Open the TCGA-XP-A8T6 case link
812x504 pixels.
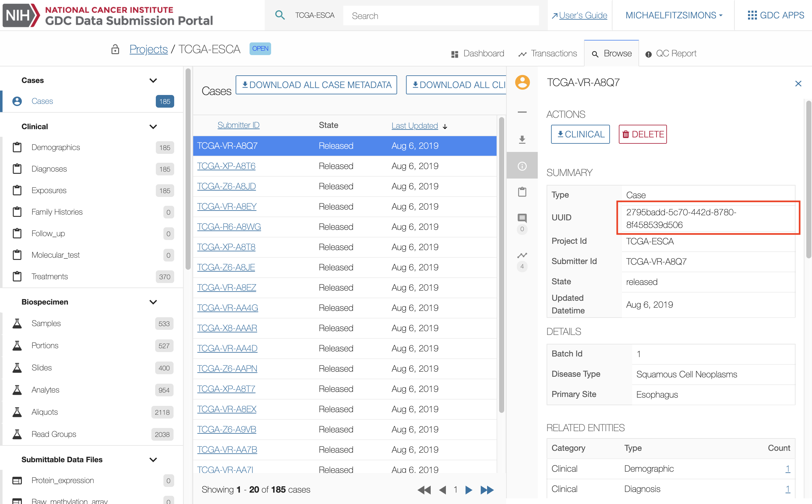click(226, 166)
